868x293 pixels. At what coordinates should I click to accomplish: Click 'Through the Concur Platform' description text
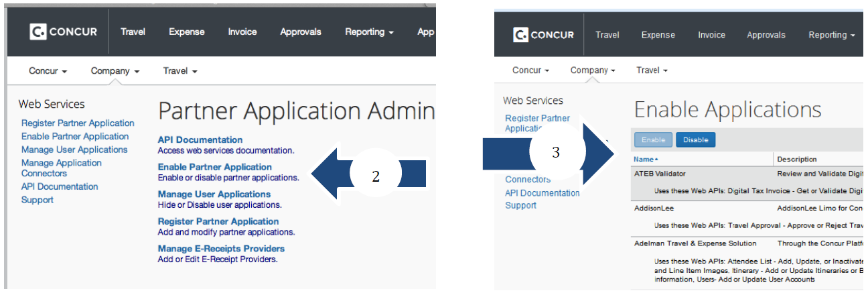(820, 243)
